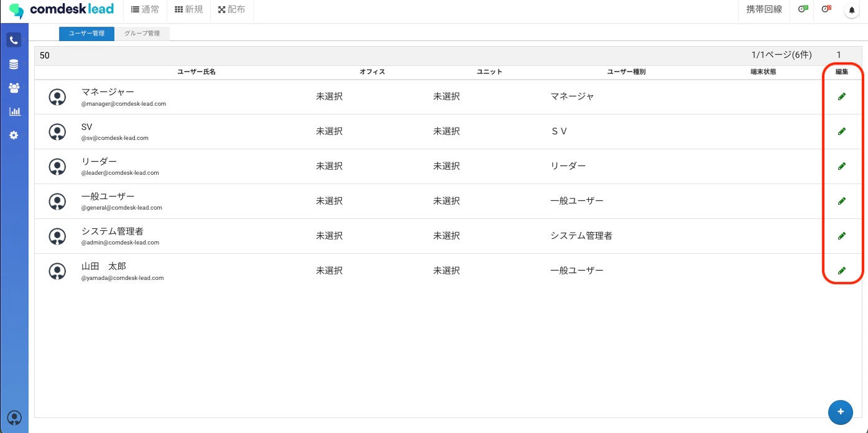Select the 山田 太郎 user name
Image resolution: width=868 pixels, height=433 pixels.
(104, 266)
